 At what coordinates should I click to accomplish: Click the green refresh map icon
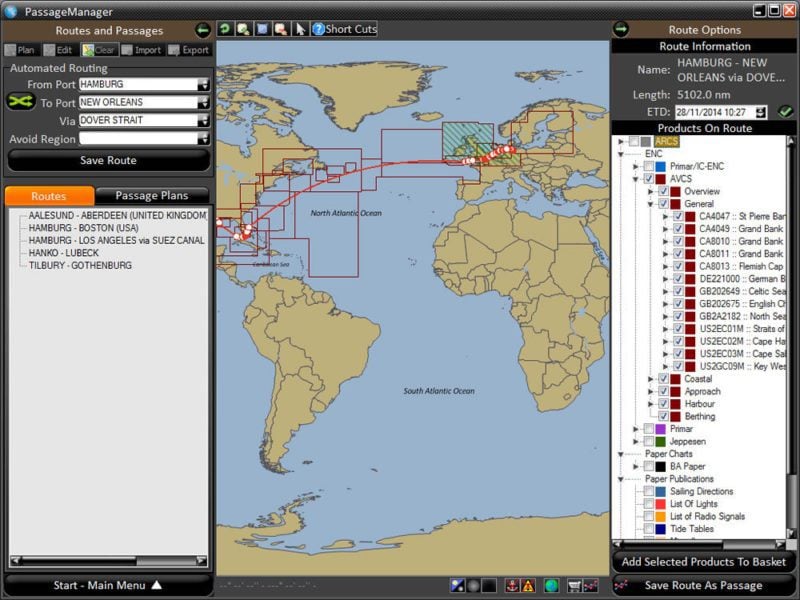point(225,29)
